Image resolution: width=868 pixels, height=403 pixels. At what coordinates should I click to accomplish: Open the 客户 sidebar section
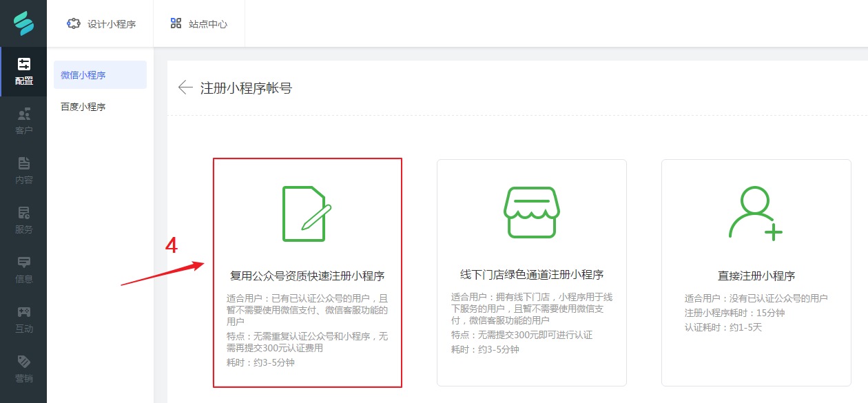click(23, 121)
